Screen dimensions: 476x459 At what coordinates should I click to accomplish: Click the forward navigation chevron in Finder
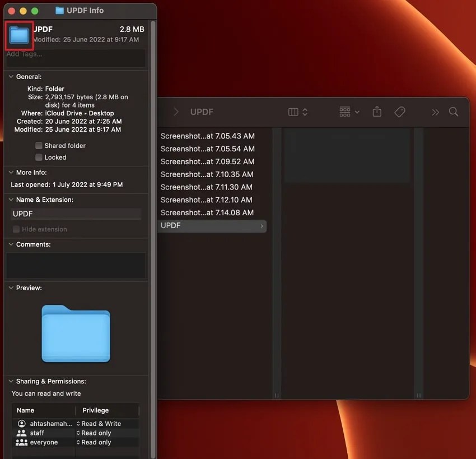(176, 112)
